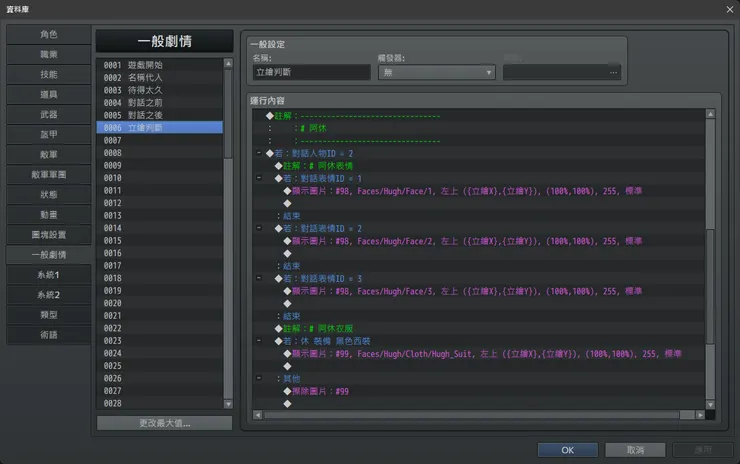
Task: Select empty common event 0020
Action: click(160, 303)
